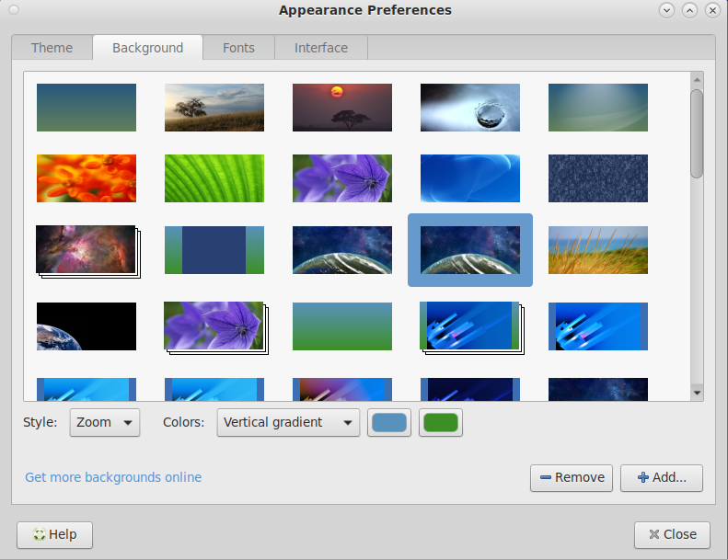Open the green gradient color swatch
728x560 pixels.
coord(441,423)
